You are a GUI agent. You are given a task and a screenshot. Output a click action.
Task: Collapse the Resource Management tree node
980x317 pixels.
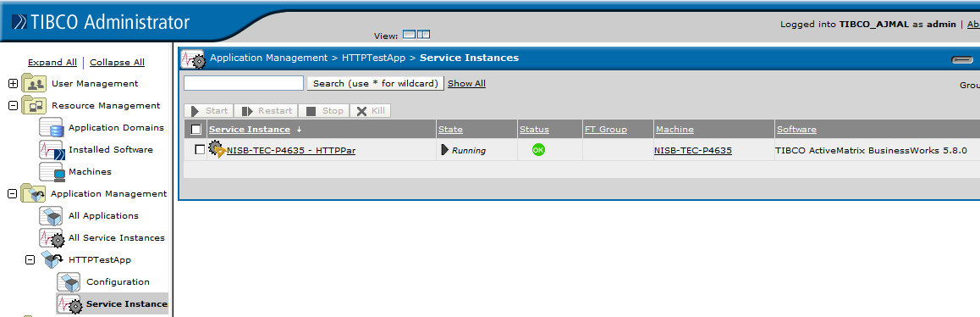(14, 105)
